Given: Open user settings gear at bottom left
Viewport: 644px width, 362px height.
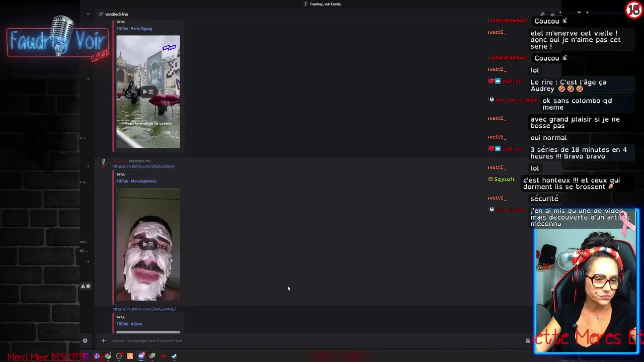Looking at the screenshot, I should click(85, 340).
